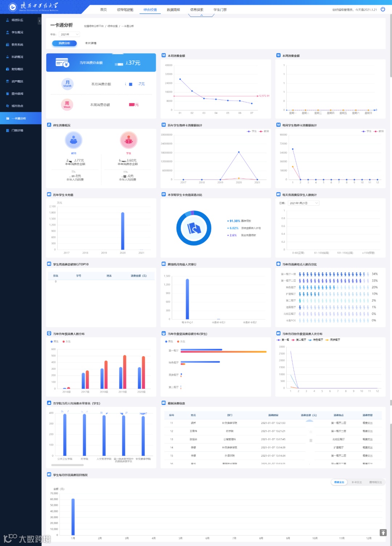This screenshot has width=392, height=546.
Task: Click the W icon beside 本周消费金额
Action: click(278, 56)
